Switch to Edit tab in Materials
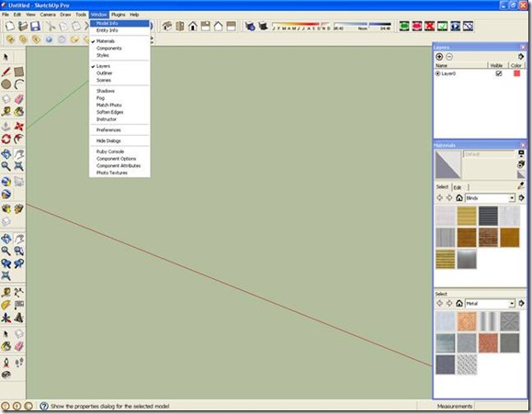532x414 pixels. tap(458, 187)
